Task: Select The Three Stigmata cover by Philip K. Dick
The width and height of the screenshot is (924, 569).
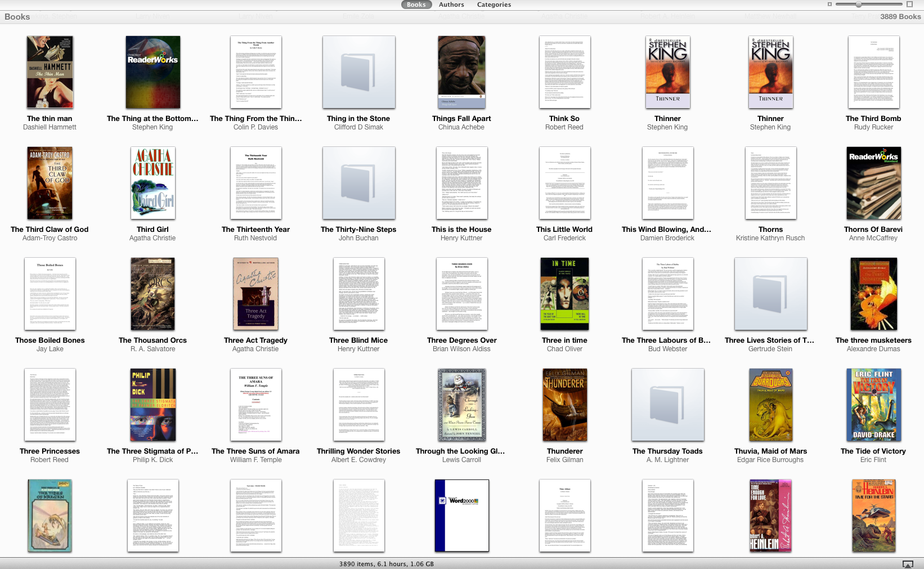Action: pos(153,405)
